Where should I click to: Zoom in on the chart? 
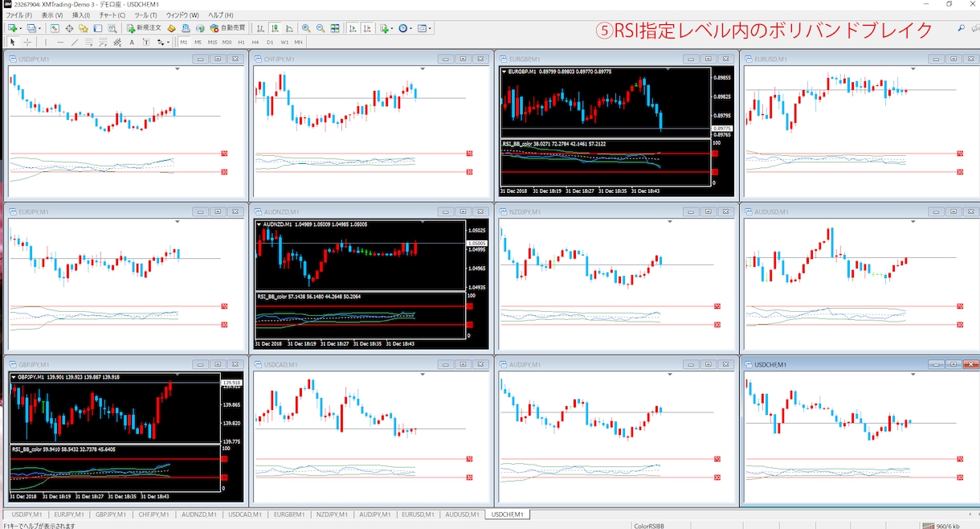(x=306, y=28)
